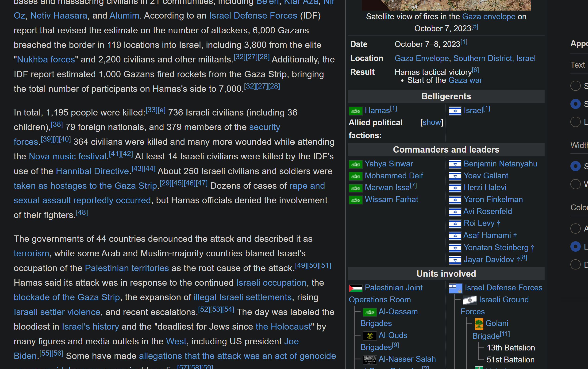Click the Al-Nasser Salah flag icon
The width and height of the screenshot is (588, 369).
[370, 359]
